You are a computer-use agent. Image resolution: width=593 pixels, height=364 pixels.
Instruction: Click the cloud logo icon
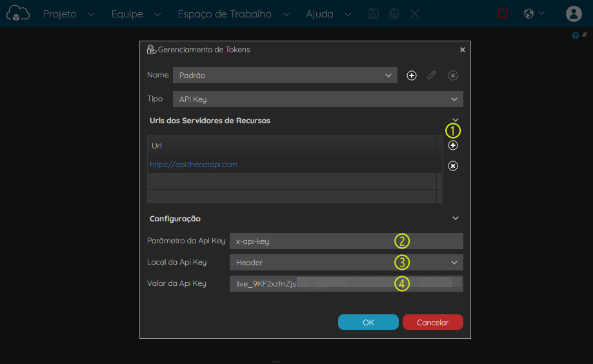tap(18, 14)
